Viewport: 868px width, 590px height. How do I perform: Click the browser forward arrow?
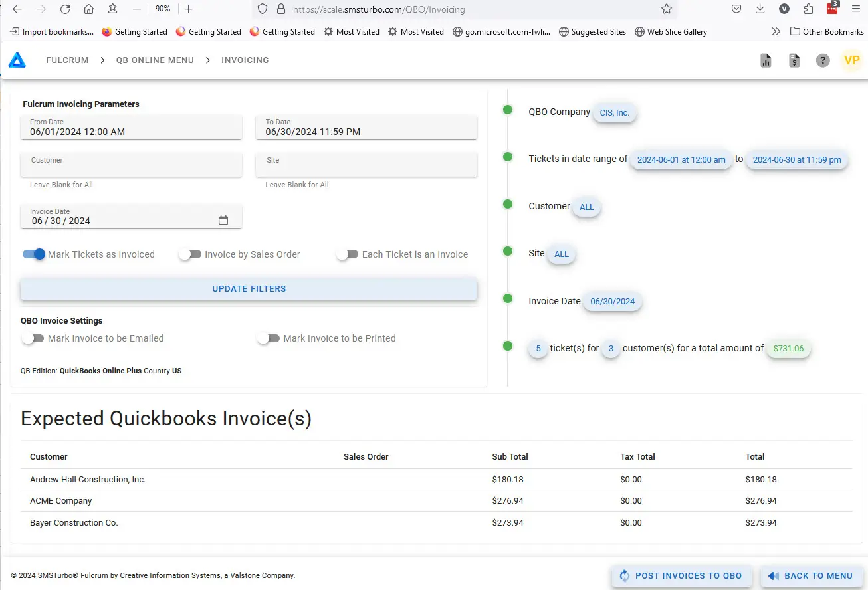point(41,9)
